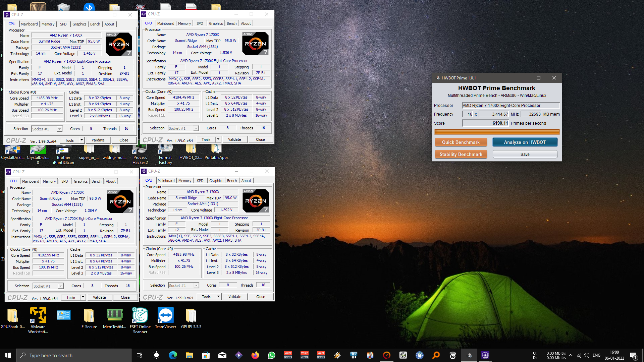Viewport: 644px width, 362px height.
Task: Click the HWBOT Prime Score field 6190.11
Action: (x=485, y=123)
